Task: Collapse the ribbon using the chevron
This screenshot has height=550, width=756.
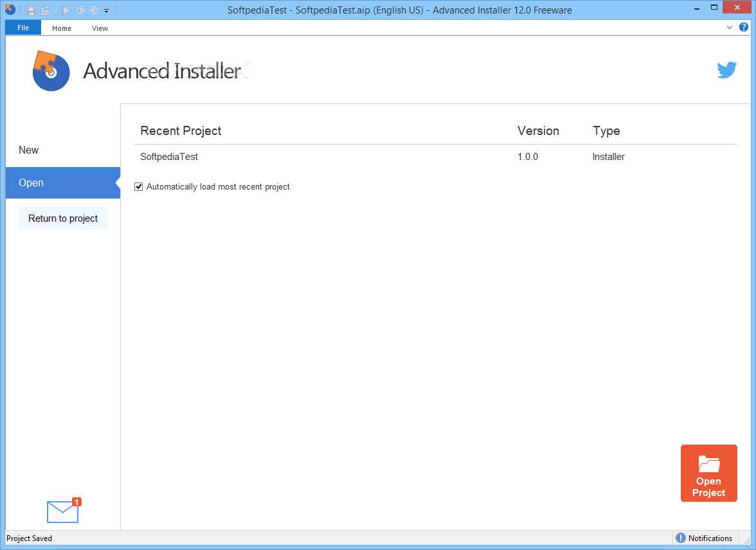Action: [729, 28]
